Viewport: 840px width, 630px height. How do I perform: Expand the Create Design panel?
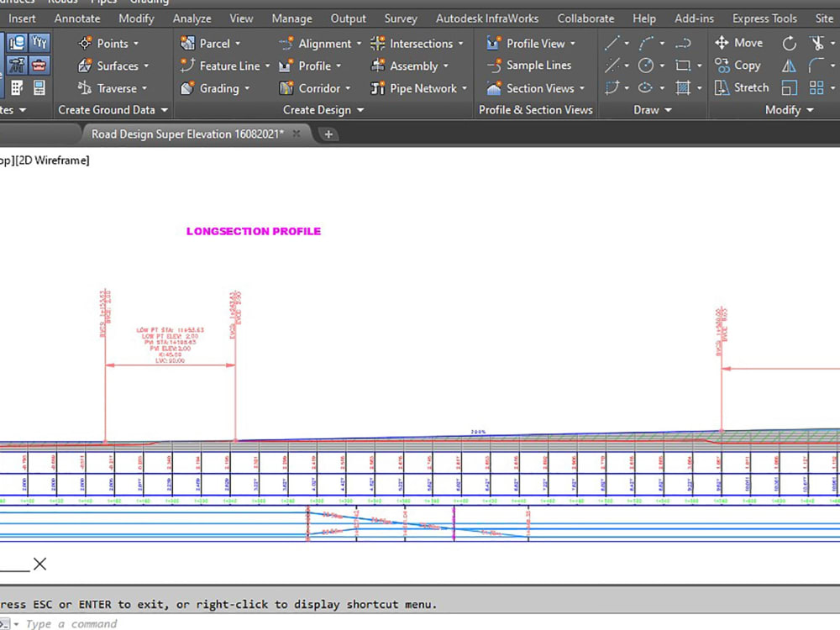point(323,110)
